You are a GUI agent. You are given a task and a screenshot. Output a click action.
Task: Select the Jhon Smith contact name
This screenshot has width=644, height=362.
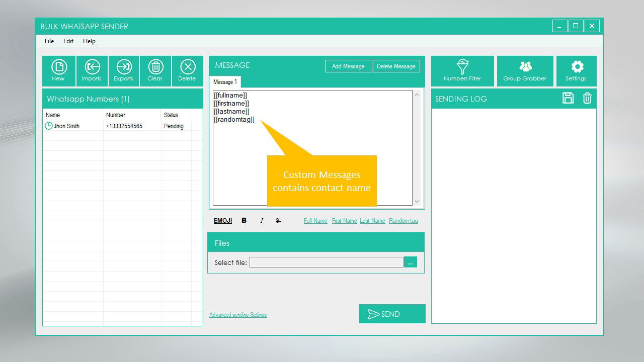point(66,126)
